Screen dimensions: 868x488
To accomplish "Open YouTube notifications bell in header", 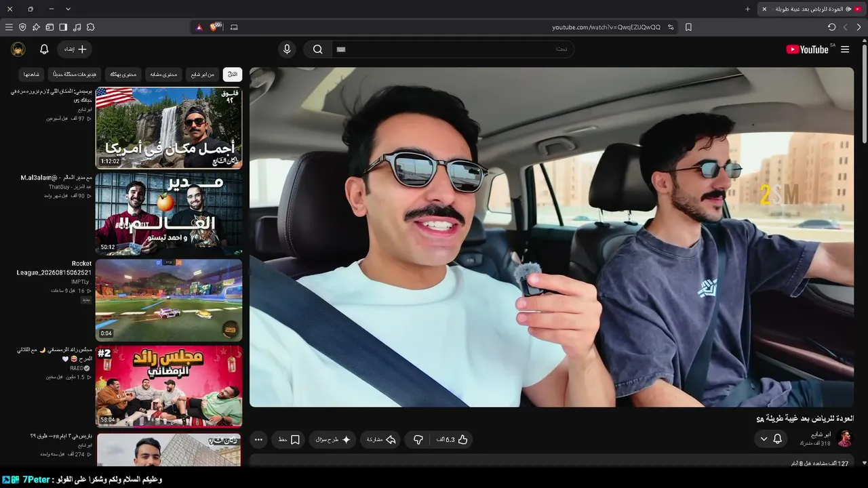I will coord(44,49).
